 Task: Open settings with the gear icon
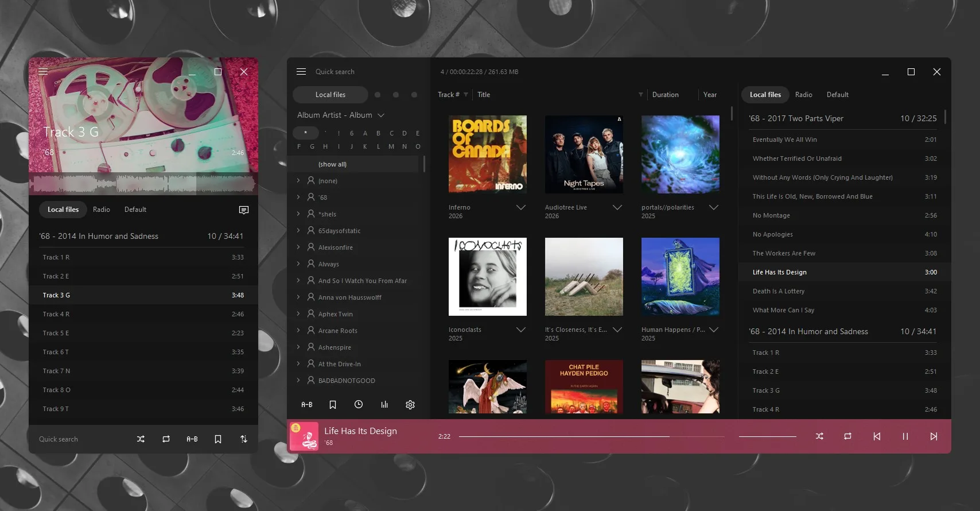(410, 405)
